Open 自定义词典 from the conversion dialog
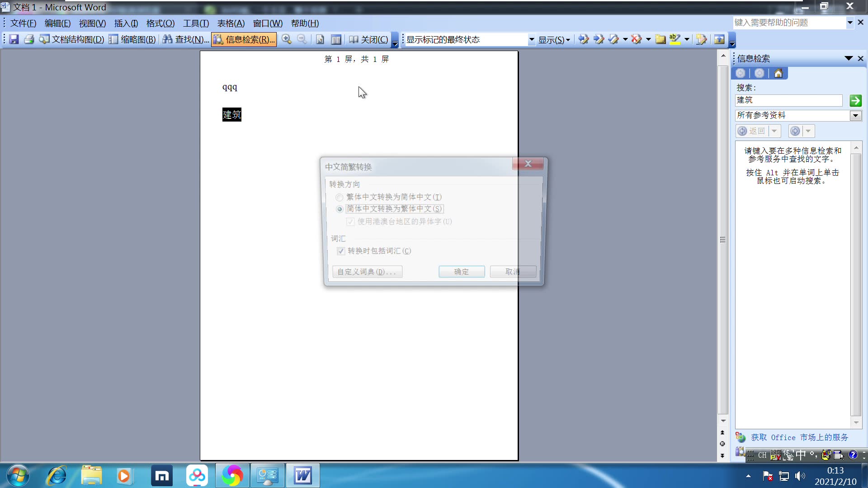This screenshot has width=868, height=488. 367,272
